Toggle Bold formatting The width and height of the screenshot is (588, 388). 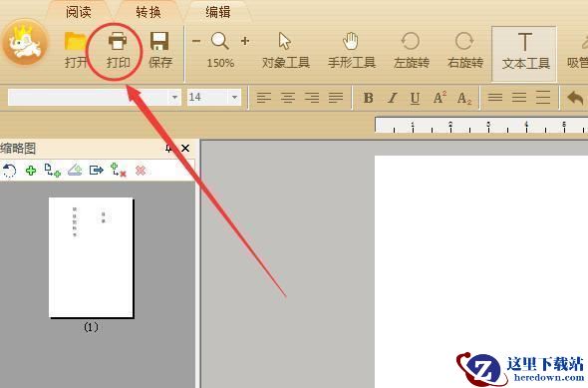click(369, 98)
